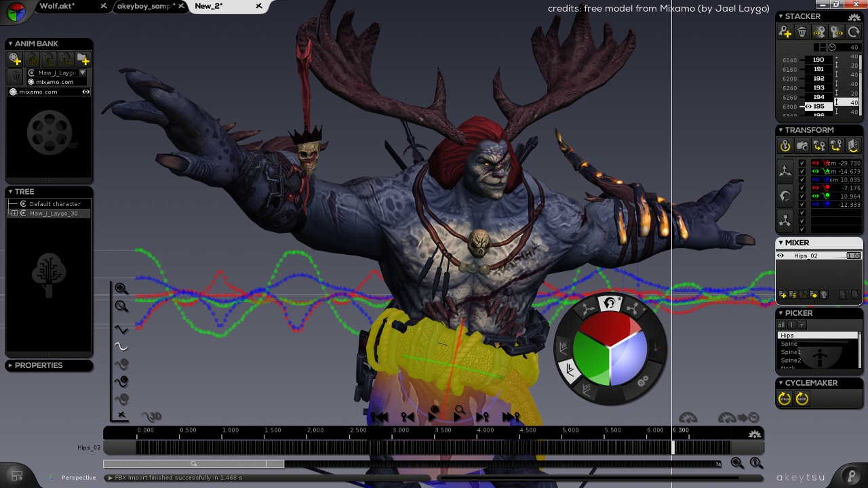Viewport: 868px width, 488px height.
Task: Click the Stacker refresh loop icon
Action: 853,32
